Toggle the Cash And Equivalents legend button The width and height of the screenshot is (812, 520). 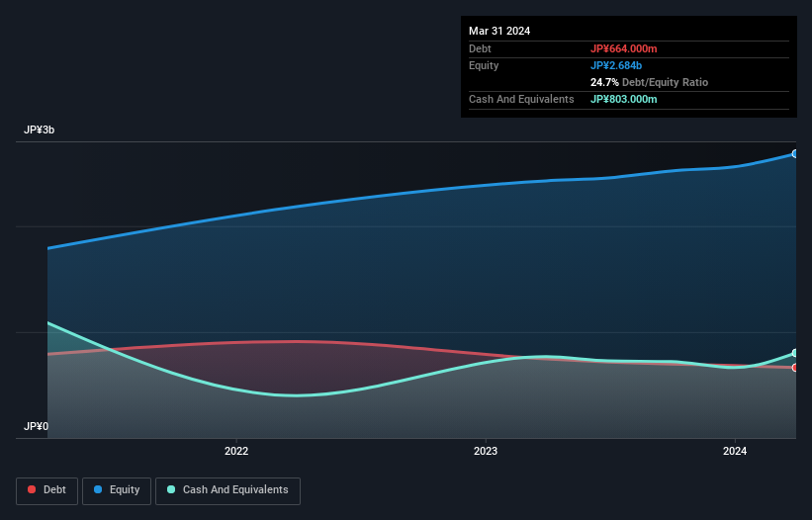[227, 490]
